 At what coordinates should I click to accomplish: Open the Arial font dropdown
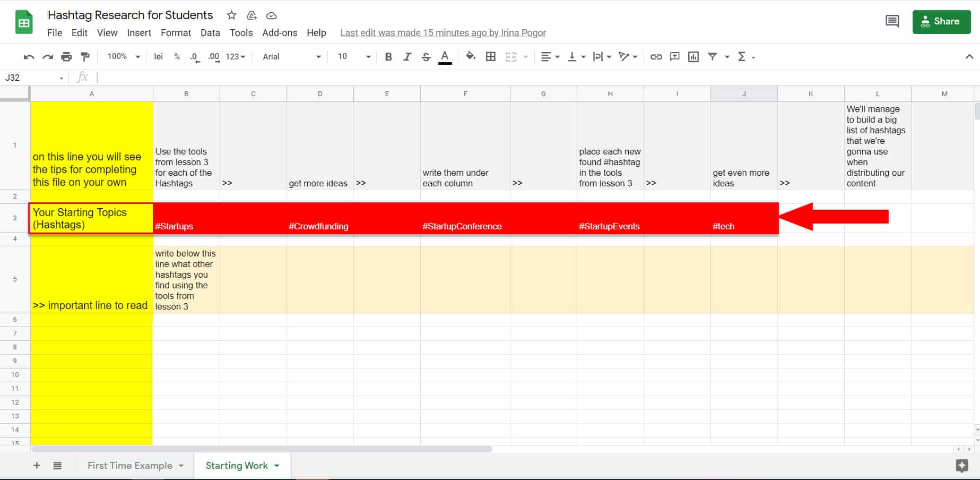[292, 57]
